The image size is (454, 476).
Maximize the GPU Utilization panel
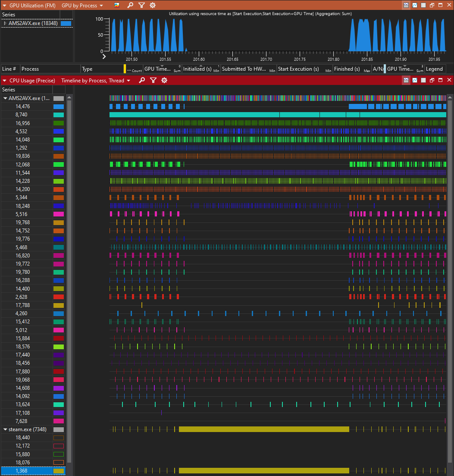440,5
